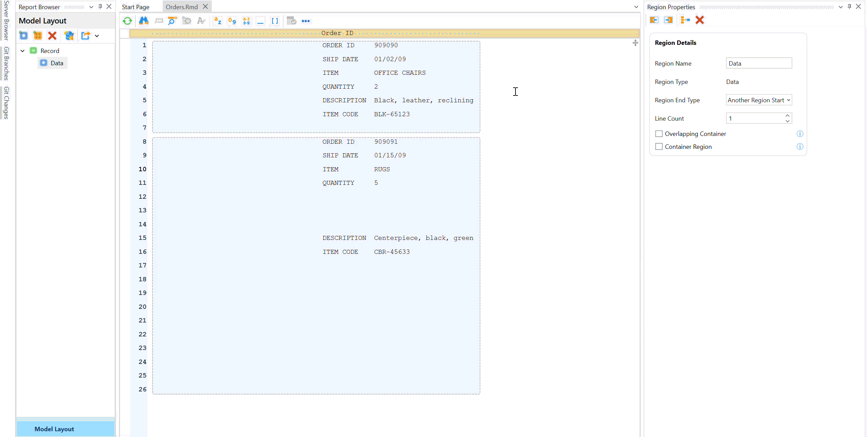Open the Region End Type dropdown
The height and width of the screenshot is (437, 868).
[x=759, y=100]
